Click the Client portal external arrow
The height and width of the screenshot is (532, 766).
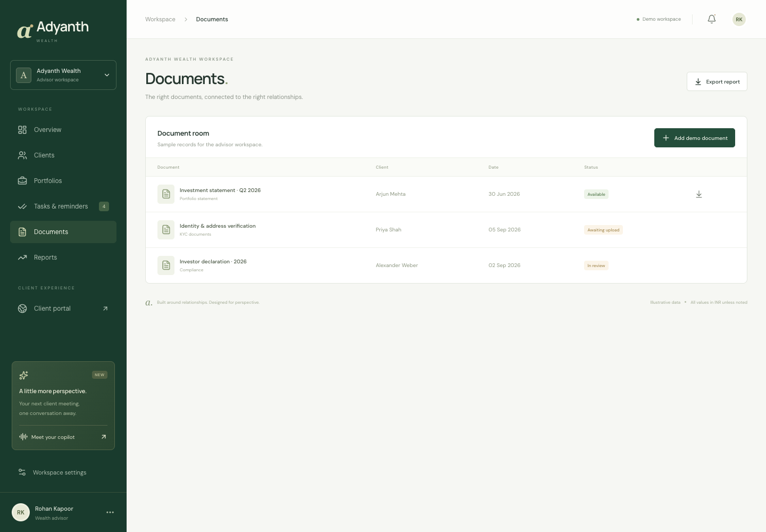point(105,309)
